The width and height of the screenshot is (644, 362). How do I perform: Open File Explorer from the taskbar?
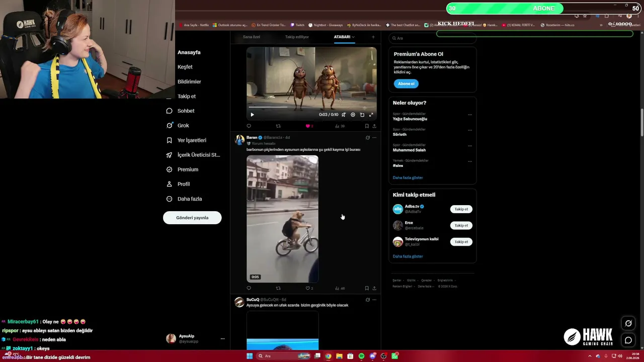pos(339,356)
